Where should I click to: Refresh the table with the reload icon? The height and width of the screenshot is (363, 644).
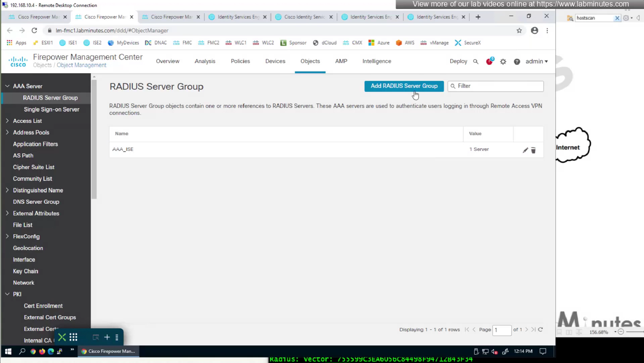pos(540,329)
